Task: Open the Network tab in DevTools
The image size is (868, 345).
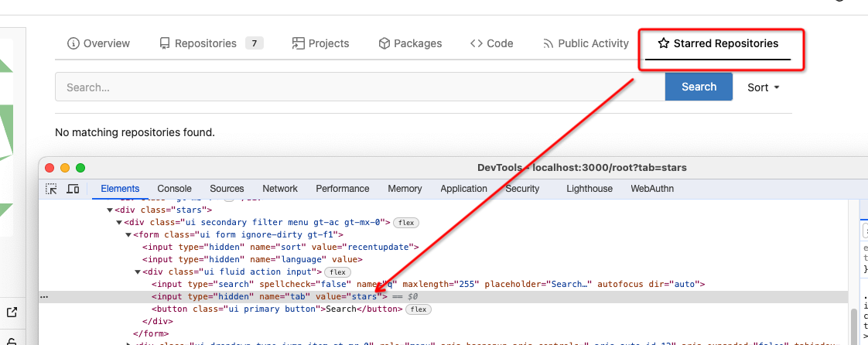Action: pos(279,189)
